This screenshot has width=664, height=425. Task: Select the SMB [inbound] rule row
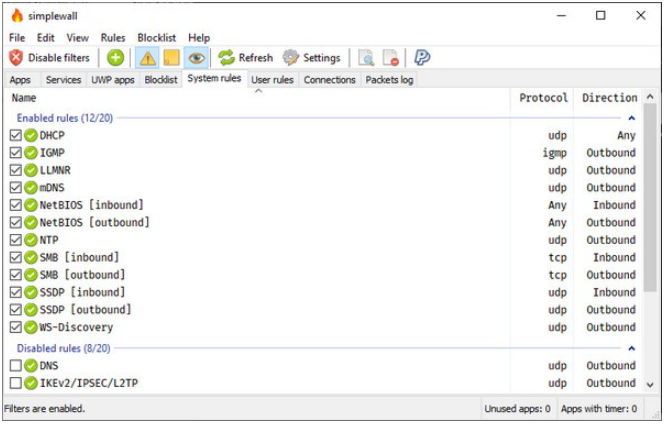click(324, 257)
